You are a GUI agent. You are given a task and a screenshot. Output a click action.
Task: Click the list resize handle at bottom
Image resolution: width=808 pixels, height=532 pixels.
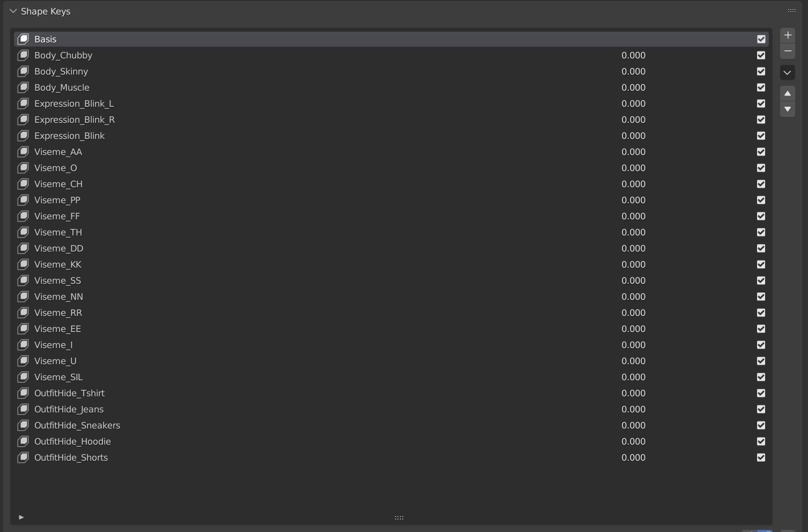click(x=399, y=518)
